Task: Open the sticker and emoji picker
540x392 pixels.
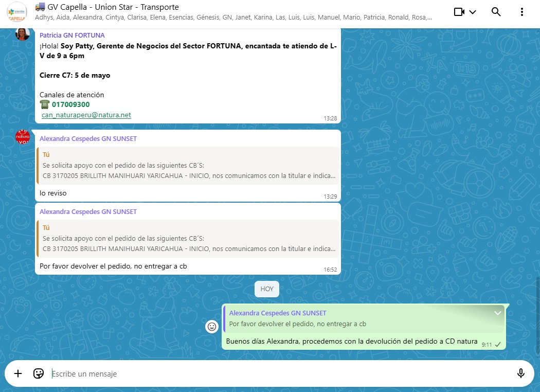Action: click(39, 373)
